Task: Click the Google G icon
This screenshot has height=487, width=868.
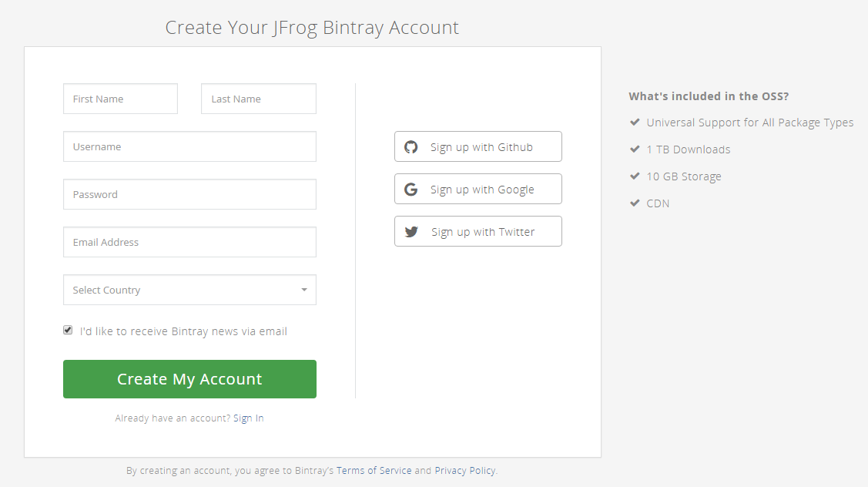Action: click(x=411, y=189)
